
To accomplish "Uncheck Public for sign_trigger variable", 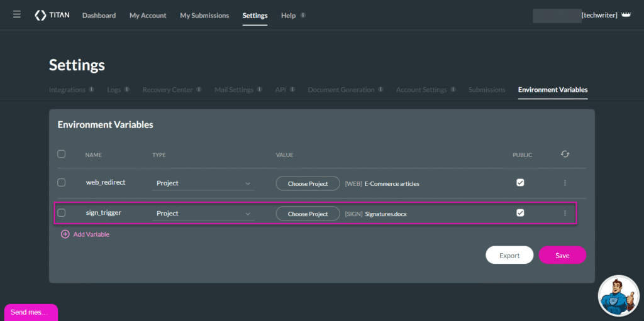I will (x=520, y=213).
